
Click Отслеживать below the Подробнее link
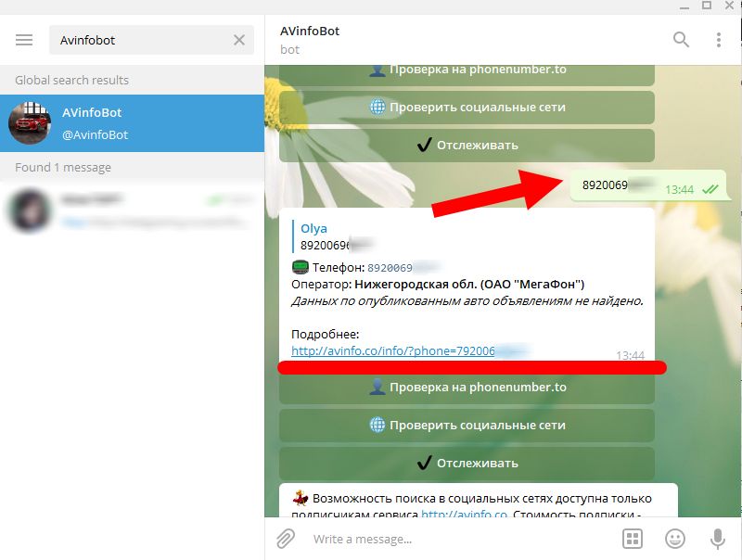pos(467,463)
